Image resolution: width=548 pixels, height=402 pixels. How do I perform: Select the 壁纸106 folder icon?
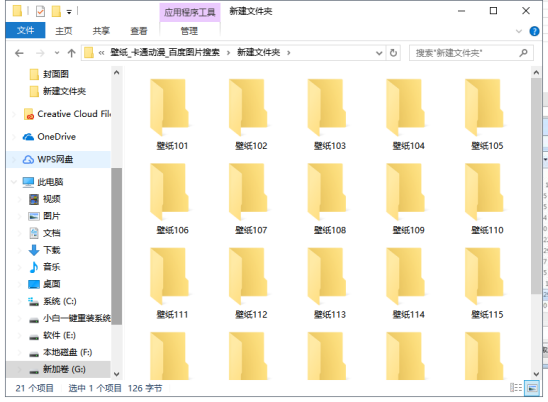click(x=170, y=192)
